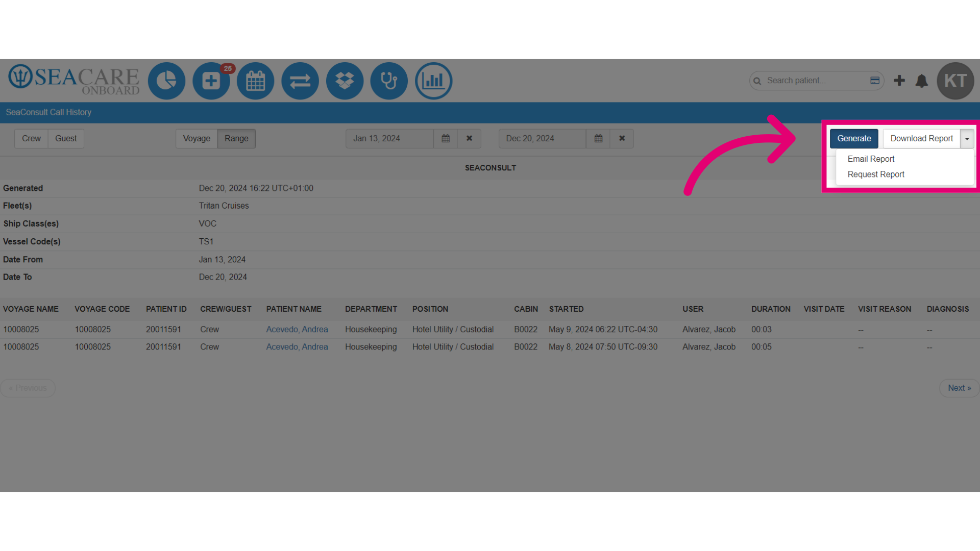The height and width of the screenshot is (551, 980).
Task: Click the DEPARTMENT column header
Action: [x=371, y=309]
